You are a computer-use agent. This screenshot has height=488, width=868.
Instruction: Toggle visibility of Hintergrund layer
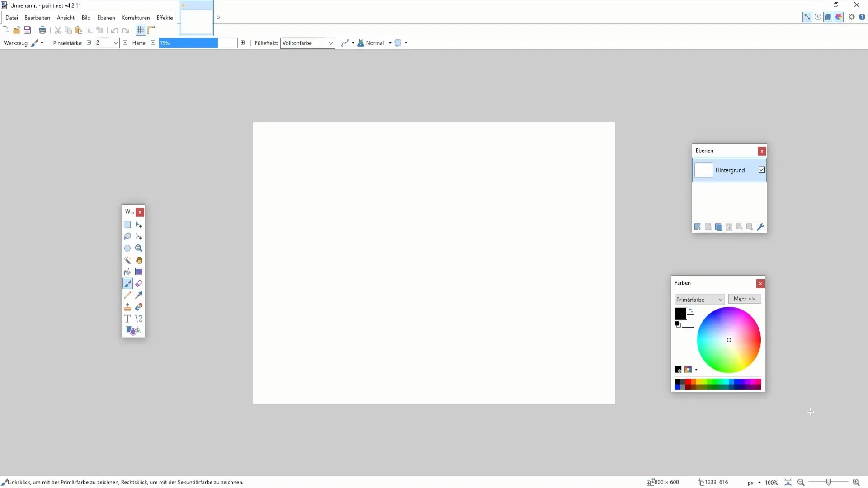click(762, 170)
